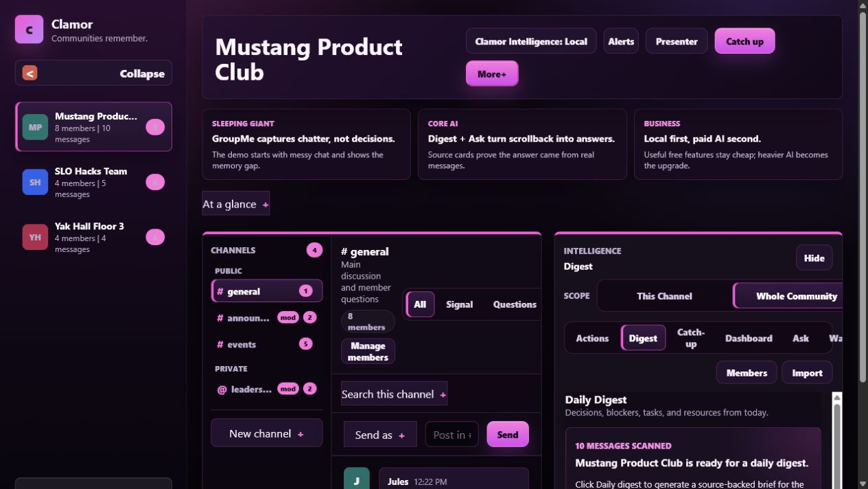This screenshot has height=489, width=868.
Task: Start Presenter mode
Action: coord(677,41)
